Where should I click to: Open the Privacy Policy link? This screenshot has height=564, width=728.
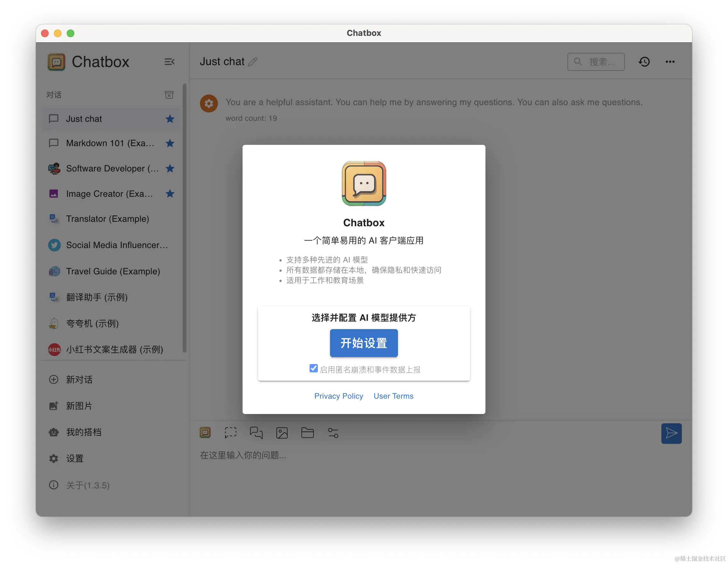point(338,396)
